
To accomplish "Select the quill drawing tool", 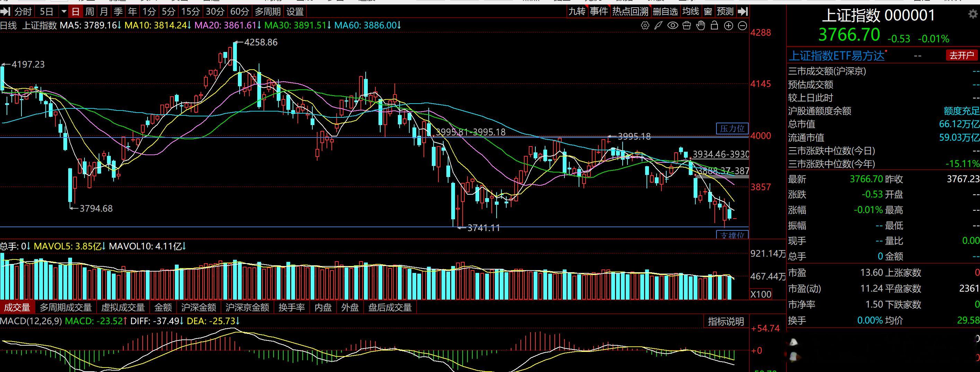I will 658,26.
